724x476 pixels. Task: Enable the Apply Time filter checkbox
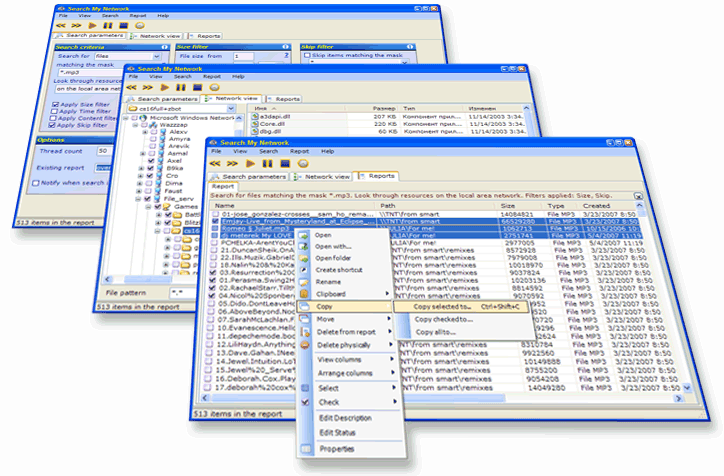pyautogui.click(x=56, y=110)
